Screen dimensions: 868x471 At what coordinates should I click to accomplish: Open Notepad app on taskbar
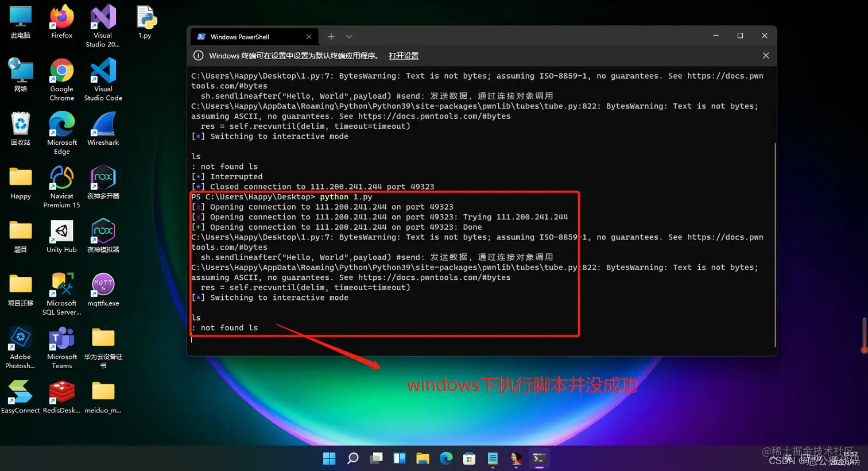(493, 458)
